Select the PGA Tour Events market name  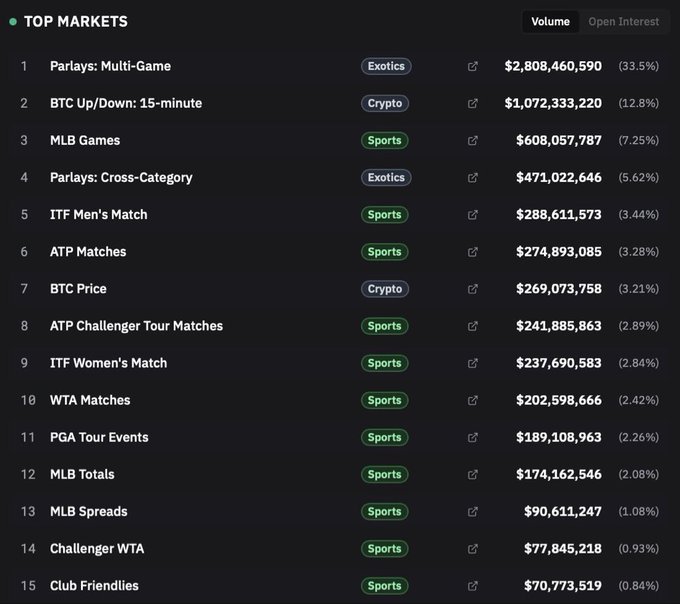(x=99, y=437)
